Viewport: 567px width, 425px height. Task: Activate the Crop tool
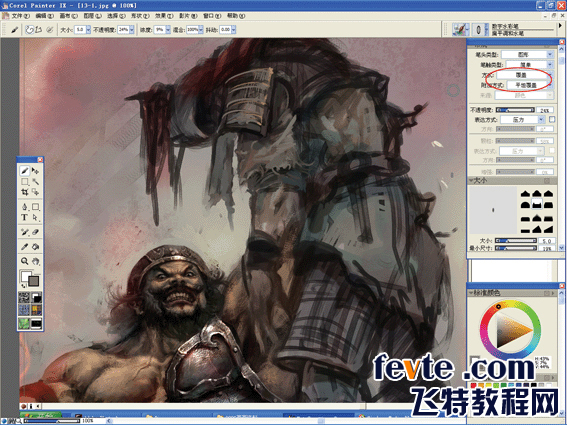point(25,192)
